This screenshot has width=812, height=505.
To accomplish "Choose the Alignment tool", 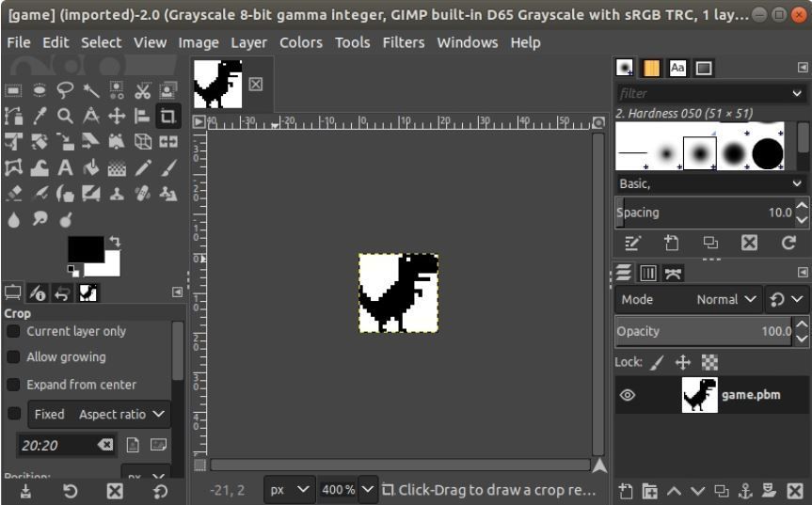I will 142,116.
